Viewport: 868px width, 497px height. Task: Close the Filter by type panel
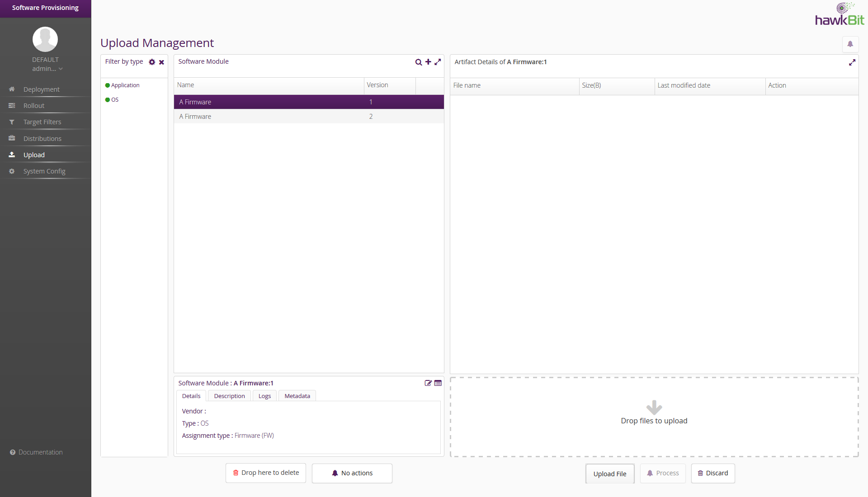[x=161, y=62]
